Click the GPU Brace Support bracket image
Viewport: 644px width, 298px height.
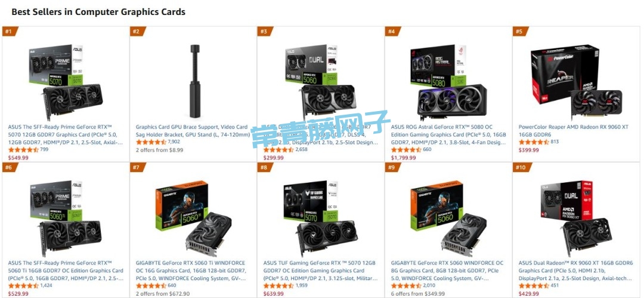click(194, 81)
